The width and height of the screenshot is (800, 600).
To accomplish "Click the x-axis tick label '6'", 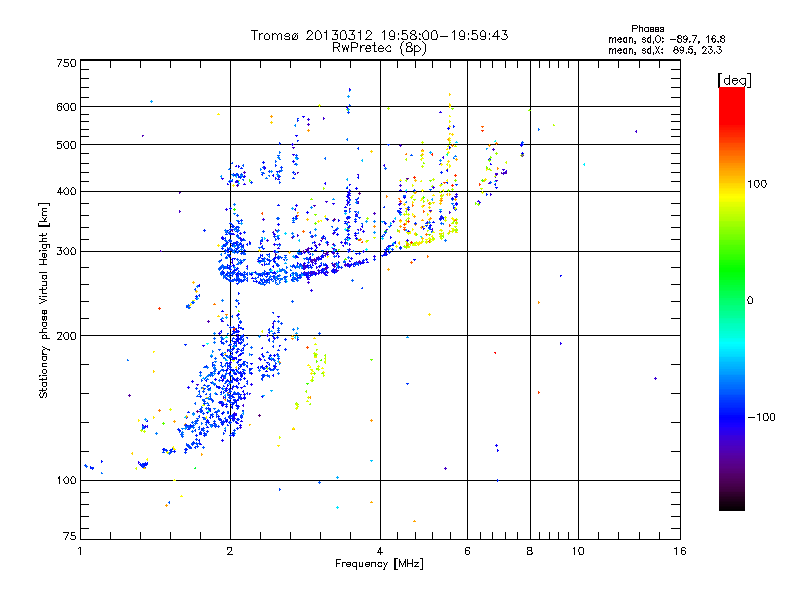I will 467,551.
